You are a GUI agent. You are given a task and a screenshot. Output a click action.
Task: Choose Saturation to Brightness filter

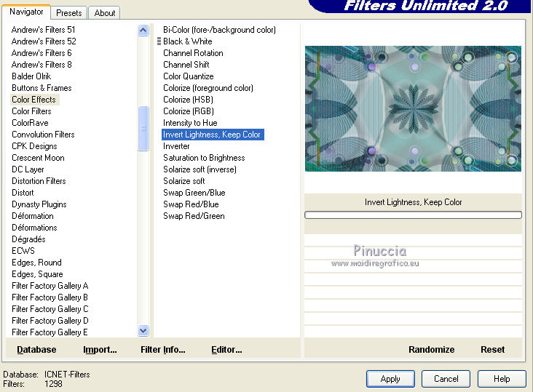(204, 158)
